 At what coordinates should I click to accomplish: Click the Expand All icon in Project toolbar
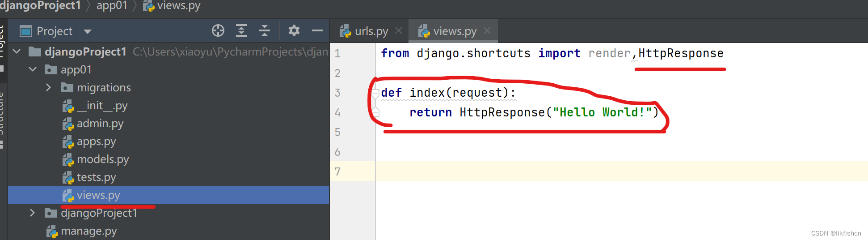click(241, 30)
